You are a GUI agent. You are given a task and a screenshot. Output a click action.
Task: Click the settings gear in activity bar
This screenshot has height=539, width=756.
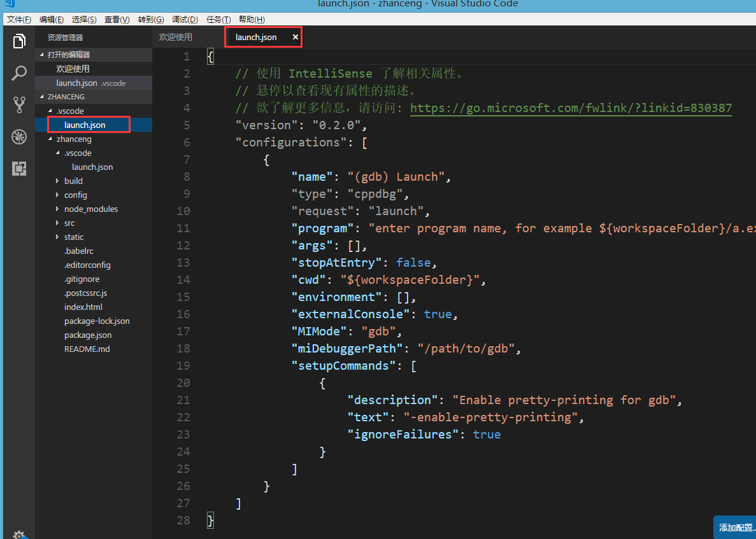[x=19, y=534]
